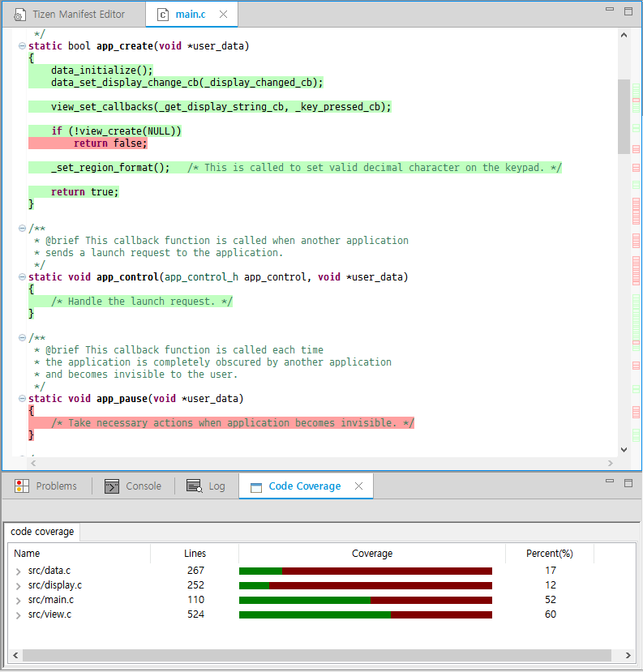
Task: Click the Console panel icon
Action: tap(112, 486)
